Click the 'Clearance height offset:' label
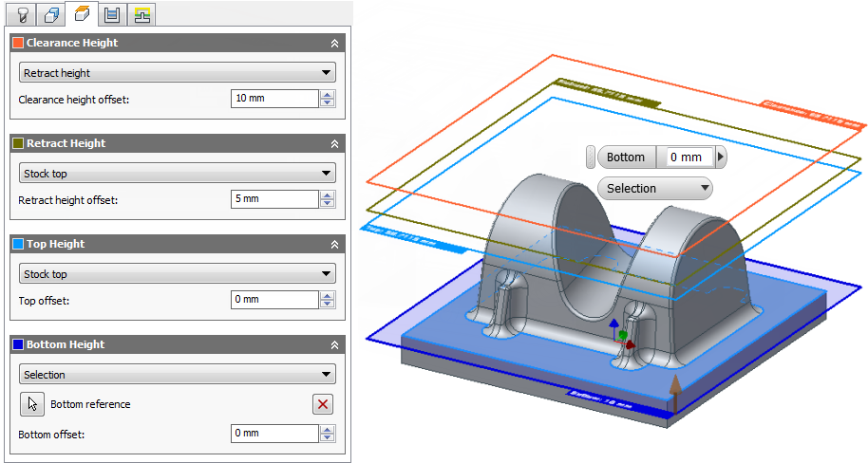868x463 pixels. tap(74, 100)
